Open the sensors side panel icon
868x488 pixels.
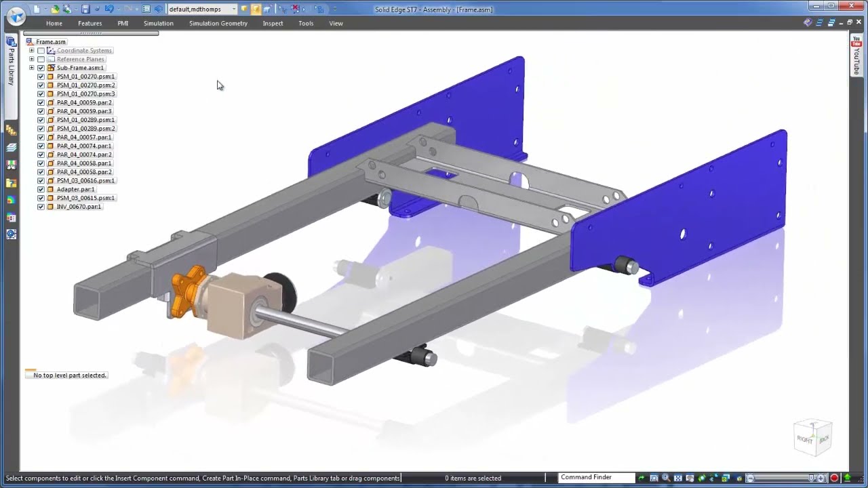(11, 165)
